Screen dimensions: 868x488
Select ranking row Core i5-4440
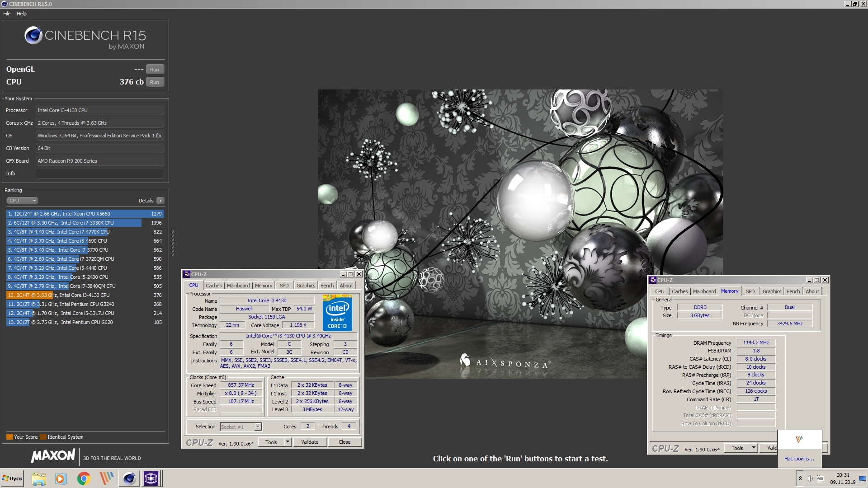(x=85, y=268)
